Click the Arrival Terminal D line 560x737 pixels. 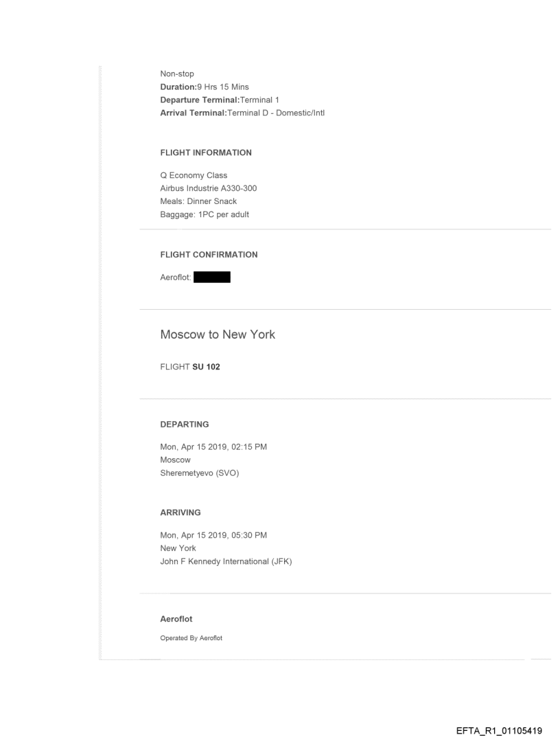coord(242,112)
